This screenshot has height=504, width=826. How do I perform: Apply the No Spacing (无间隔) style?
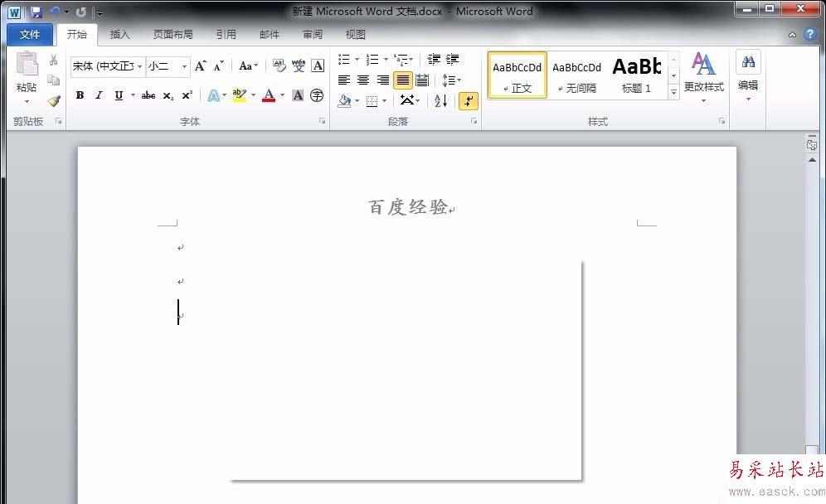click(x=577, y=75)
